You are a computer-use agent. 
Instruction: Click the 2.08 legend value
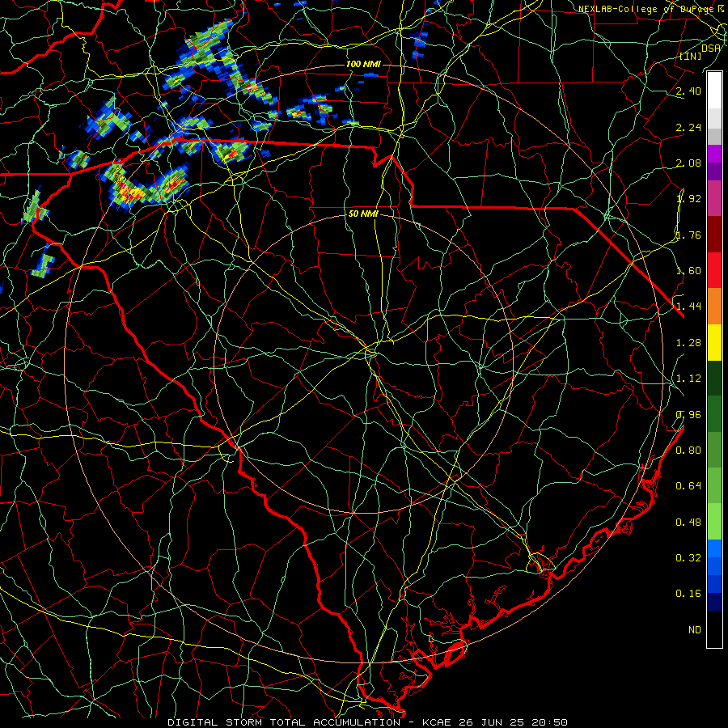688,163
